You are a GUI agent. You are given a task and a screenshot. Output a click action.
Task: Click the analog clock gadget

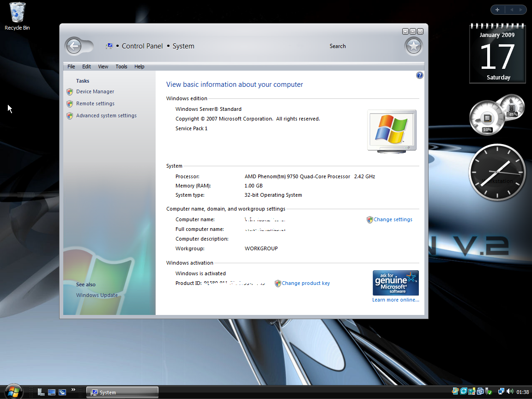coord(497,172)
